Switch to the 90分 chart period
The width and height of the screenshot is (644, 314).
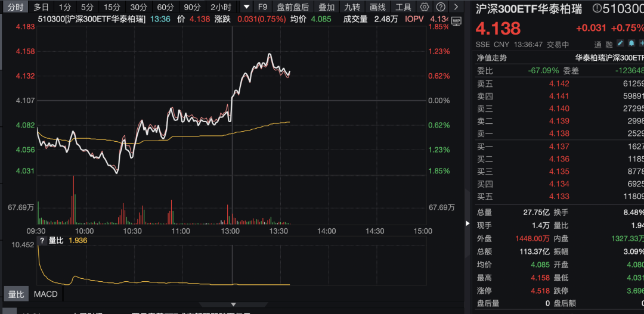click(x=192, y=7)
